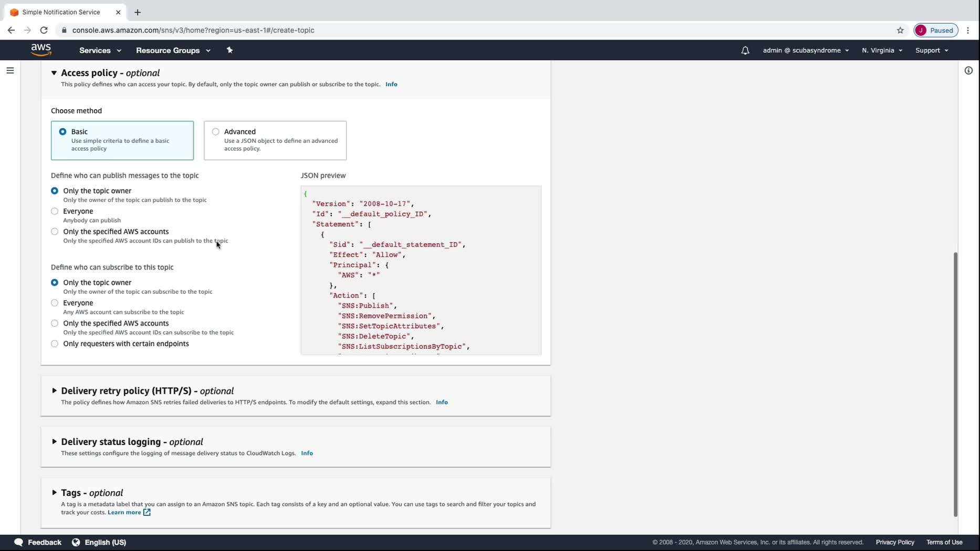Expand the Tags section

tap(54, 493)
